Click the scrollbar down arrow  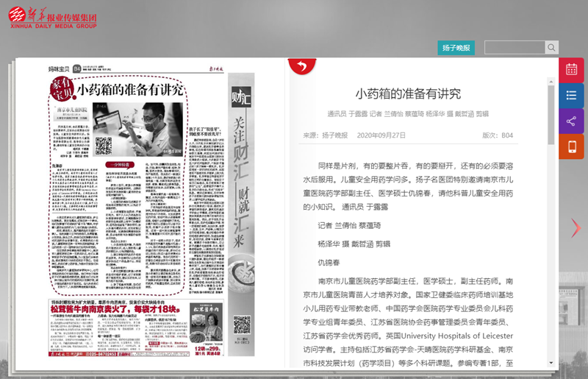point(551,363)
